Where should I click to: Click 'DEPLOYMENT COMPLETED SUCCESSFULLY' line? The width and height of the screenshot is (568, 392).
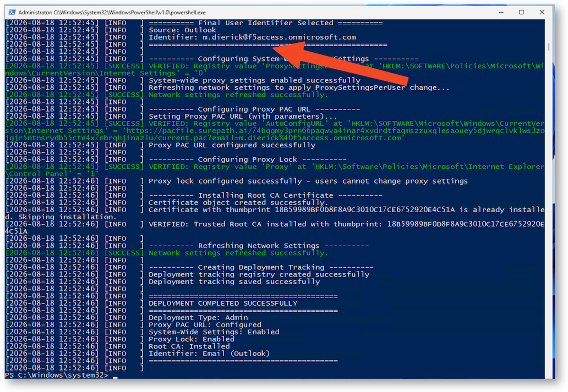[x=223, y=303]
